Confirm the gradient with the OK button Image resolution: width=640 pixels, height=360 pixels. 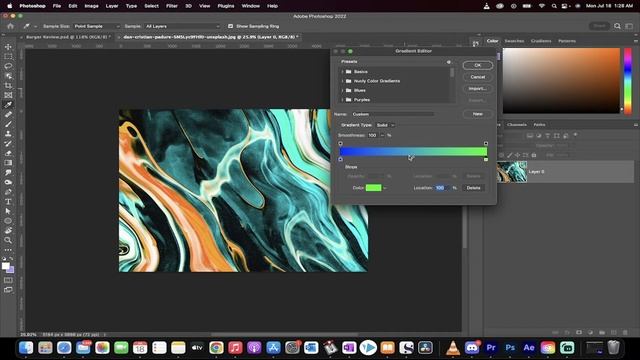478,65
